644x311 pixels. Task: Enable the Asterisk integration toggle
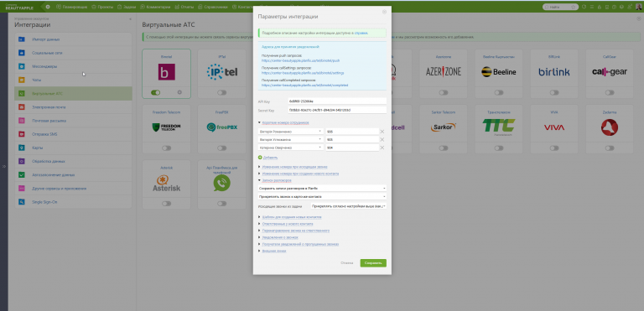coord(166,204)
